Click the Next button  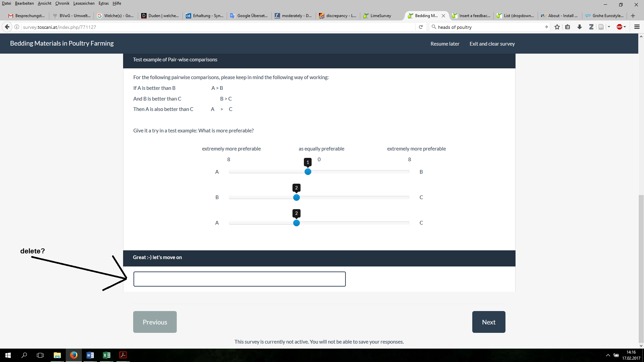click(488, 322)
